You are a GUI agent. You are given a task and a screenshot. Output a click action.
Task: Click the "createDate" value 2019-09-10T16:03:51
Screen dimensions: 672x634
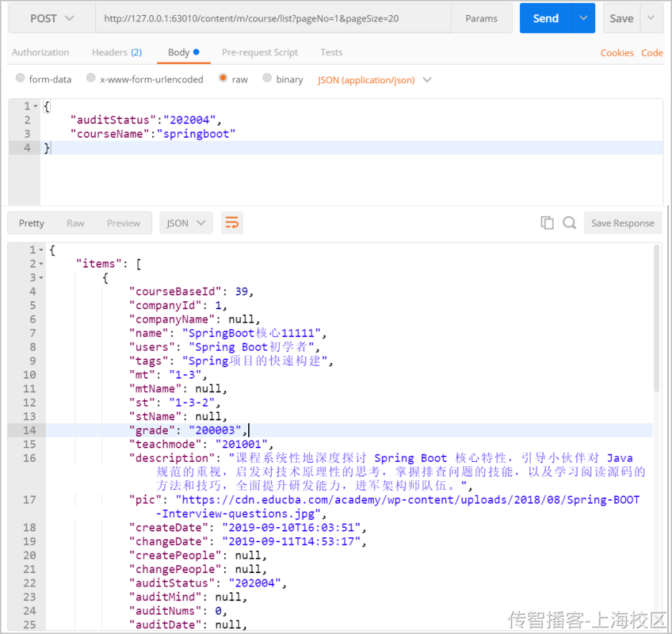coord(291,527)
